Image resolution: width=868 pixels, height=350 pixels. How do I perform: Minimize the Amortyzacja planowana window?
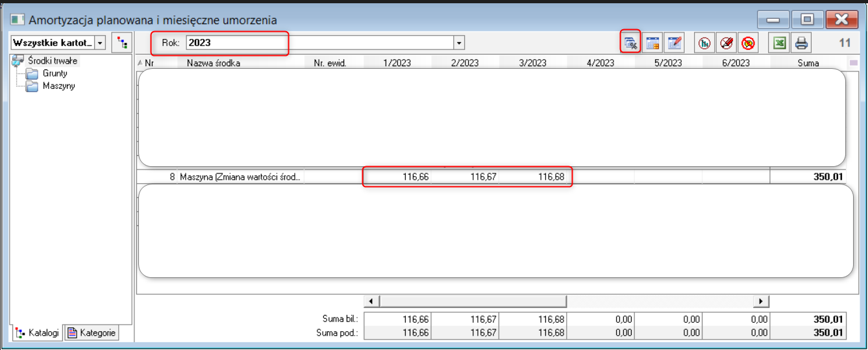pos(773,19)
